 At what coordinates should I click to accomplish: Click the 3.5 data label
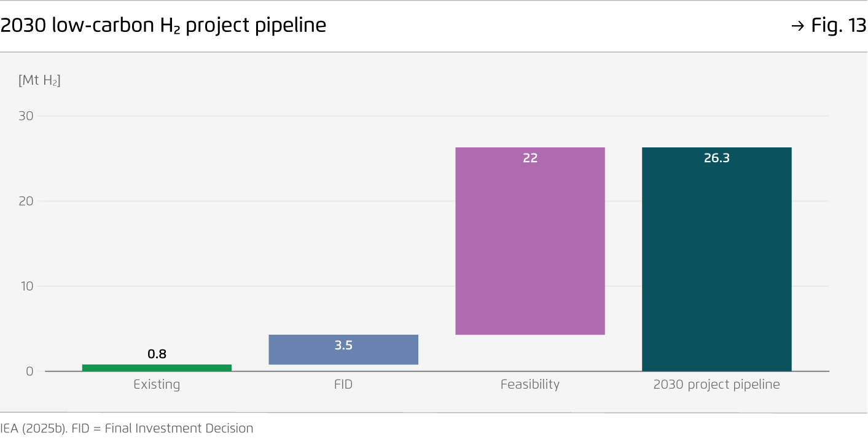(343, 345)
